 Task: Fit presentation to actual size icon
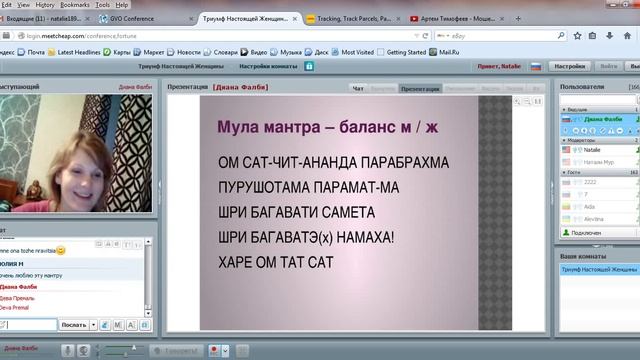click(x=538, y=101)
